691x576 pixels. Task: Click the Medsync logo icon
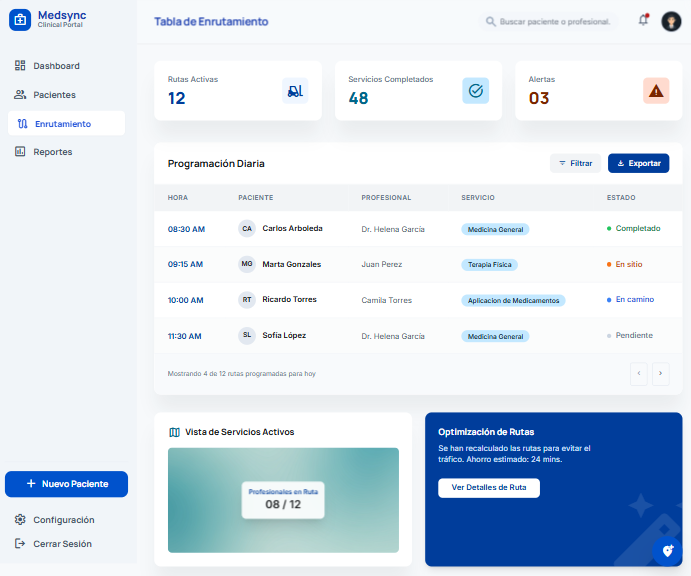pos(20,20)
